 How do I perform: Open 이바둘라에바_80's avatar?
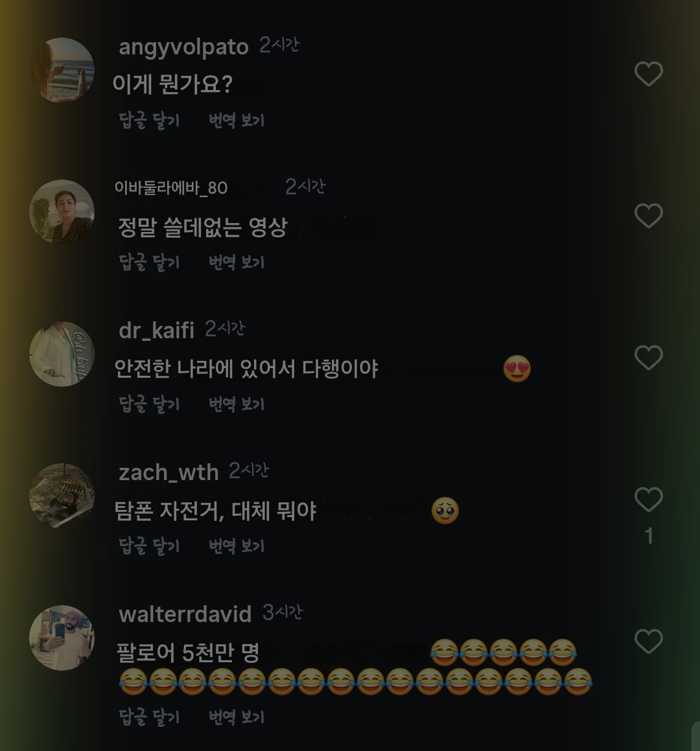[x=62, y=212]
